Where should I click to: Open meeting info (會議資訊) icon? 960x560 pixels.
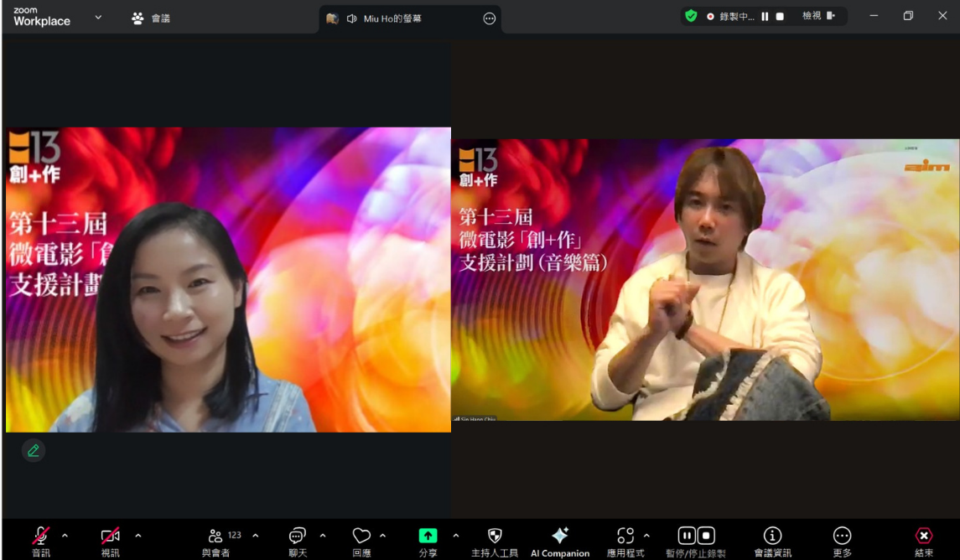pyautogui.click(x=772, y=537)
